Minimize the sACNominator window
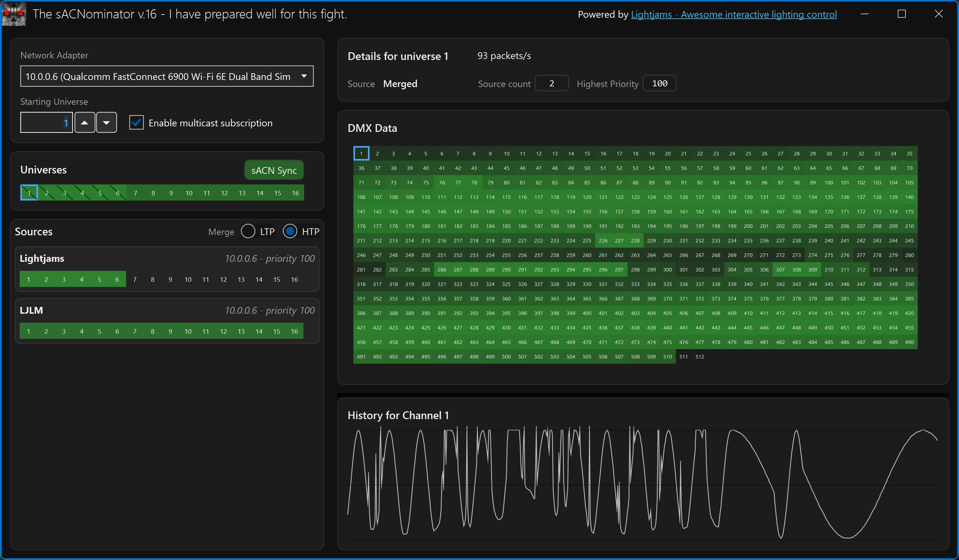 (865, 14)
